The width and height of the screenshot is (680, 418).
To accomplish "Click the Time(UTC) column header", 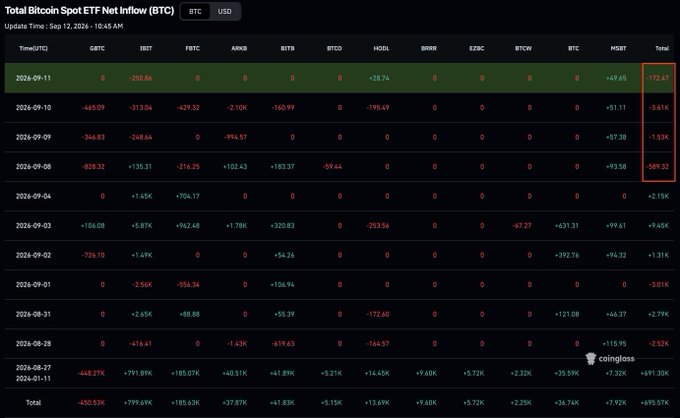I will click(33, 48).
